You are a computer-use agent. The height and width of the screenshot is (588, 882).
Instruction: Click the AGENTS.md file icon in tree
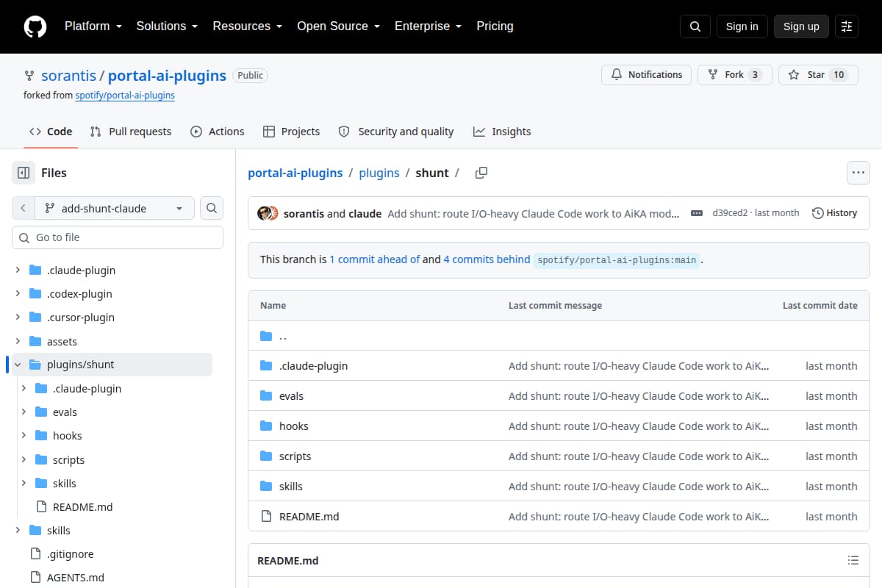35,577
